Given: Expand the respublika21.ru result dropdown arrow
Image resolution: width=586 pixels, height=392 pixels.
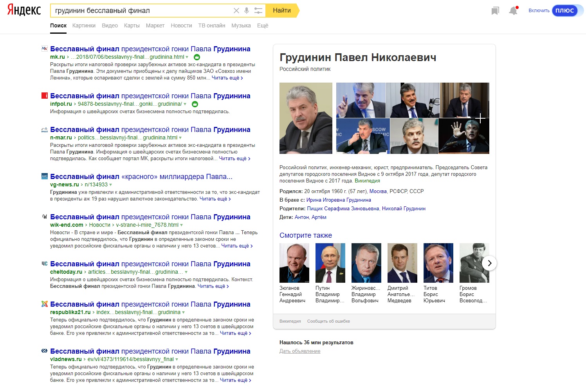Looking at the screenshot, I should (x=183, y=313).
